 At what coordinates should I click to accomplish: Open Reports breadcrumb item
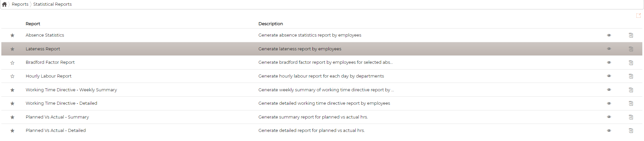coord(20,4)
